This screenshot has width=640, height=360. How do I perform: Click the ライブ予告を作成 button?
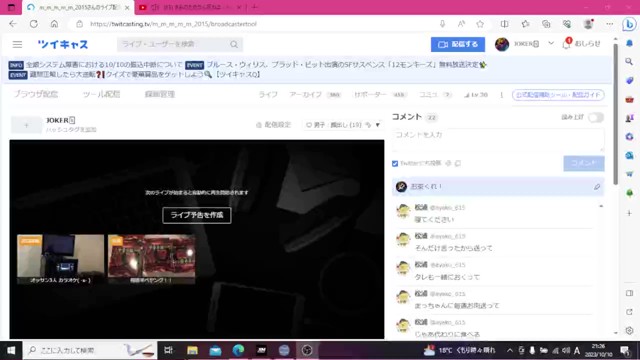pos(197,215)
